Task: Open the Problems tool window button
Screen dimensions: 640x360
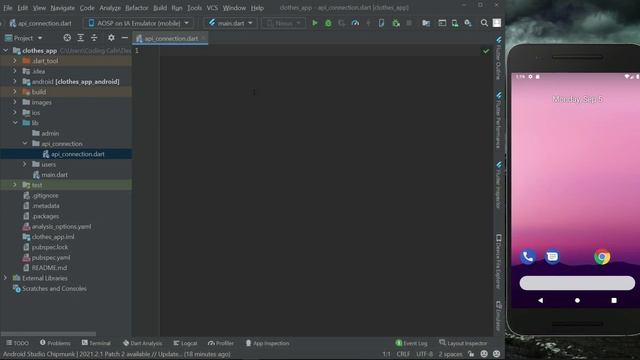Action: point(55,343)
